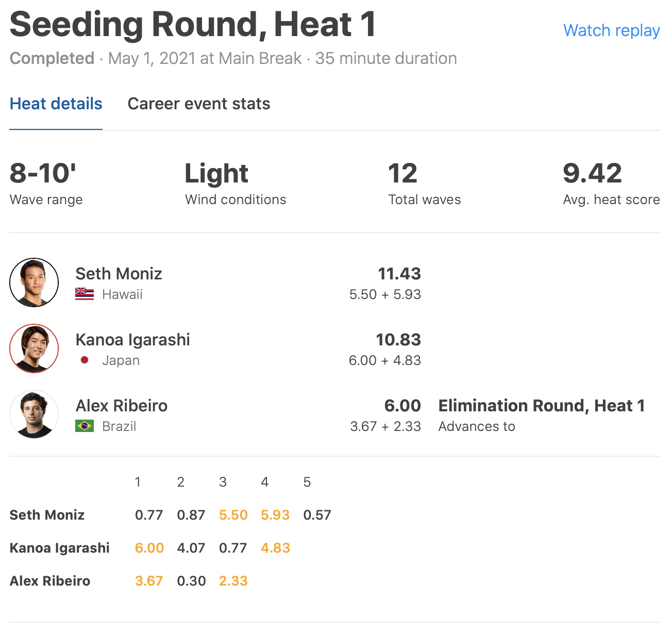Viewport: 672px width, 632px height.
Task: Click the 8-10' wave range stat
Action: (43, 173)
